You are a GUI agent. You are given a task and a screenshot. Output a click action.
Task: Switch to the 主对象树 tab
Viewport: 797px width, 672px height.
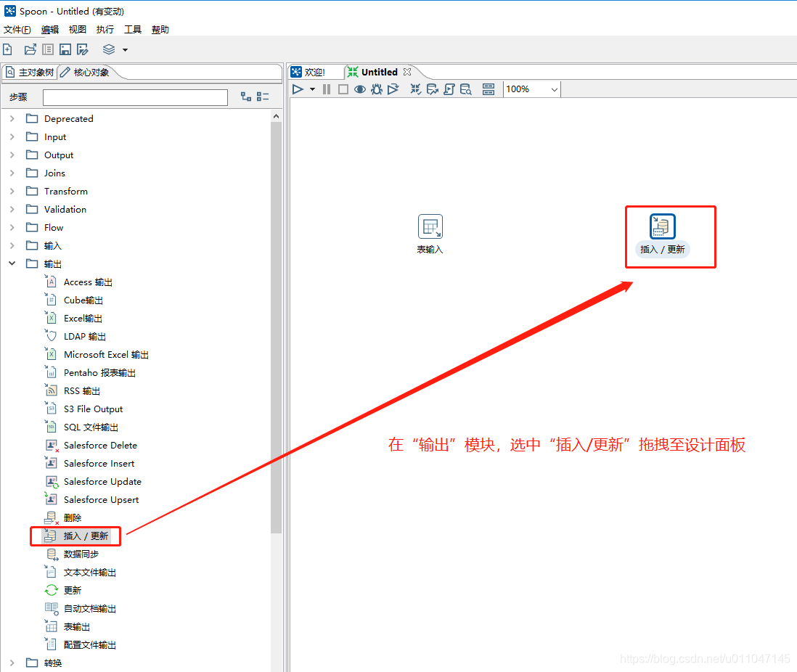[x=30, y=72]
